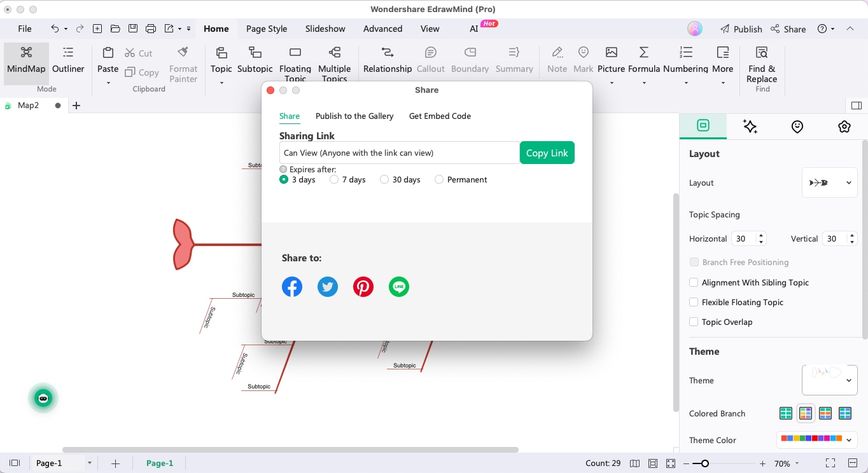The height and width of the screenshot is (473, 868).
Task: Select the Permanent link option
Action: pyautogui.click(x=439, y=180)
